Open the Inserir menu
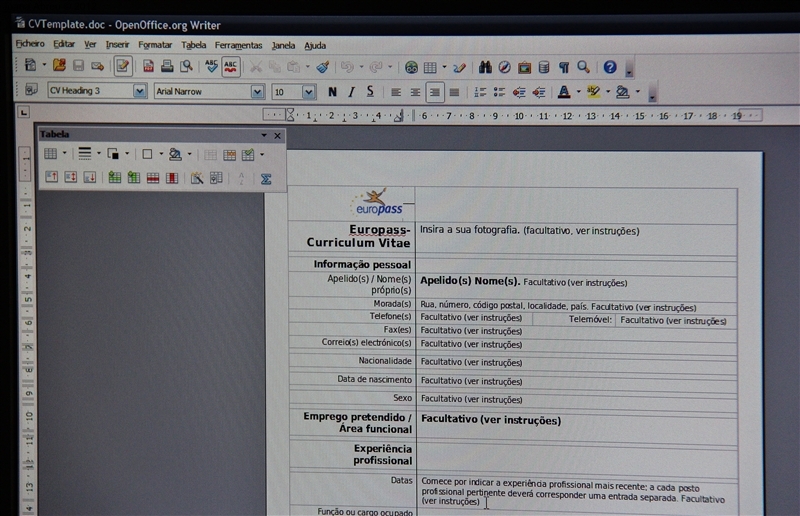The image size is (800, 516). tap(117, 45)
